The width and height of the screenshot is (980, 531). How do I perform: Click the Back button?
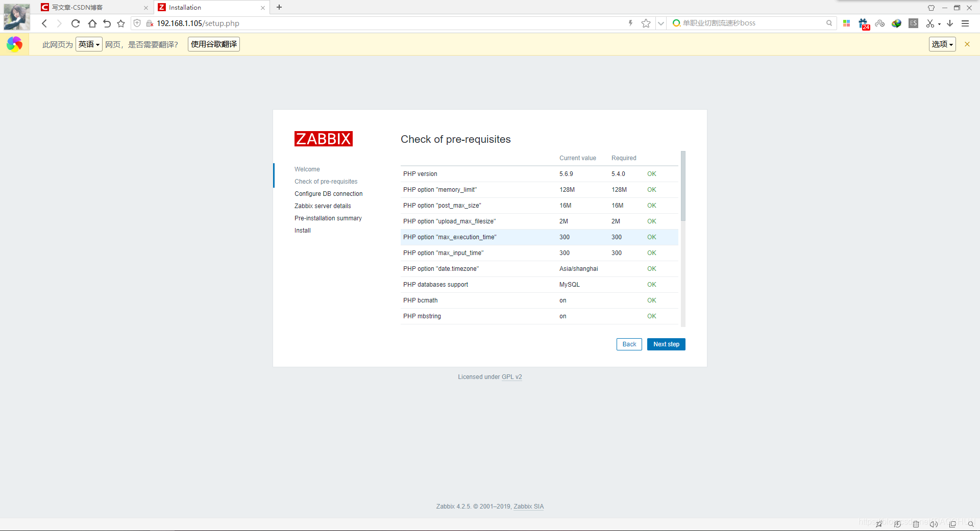tap(629, 344)
